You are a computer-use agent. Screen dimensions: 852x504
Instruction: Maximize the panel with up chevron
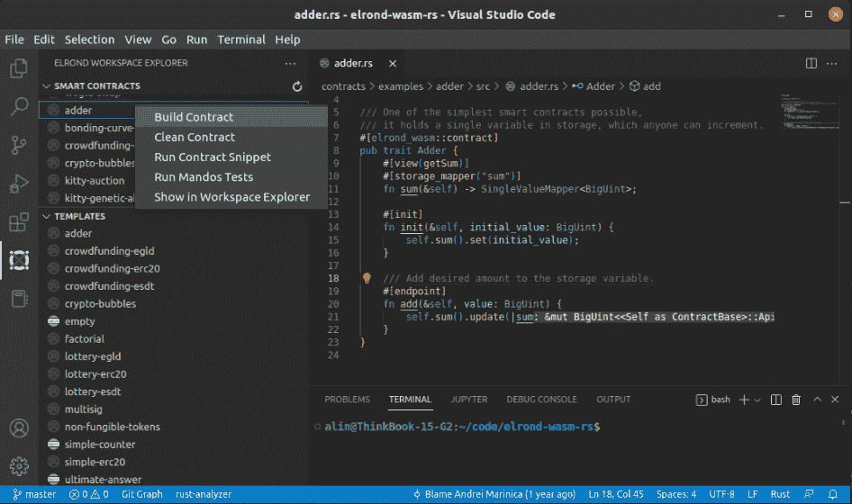(817, 400)
